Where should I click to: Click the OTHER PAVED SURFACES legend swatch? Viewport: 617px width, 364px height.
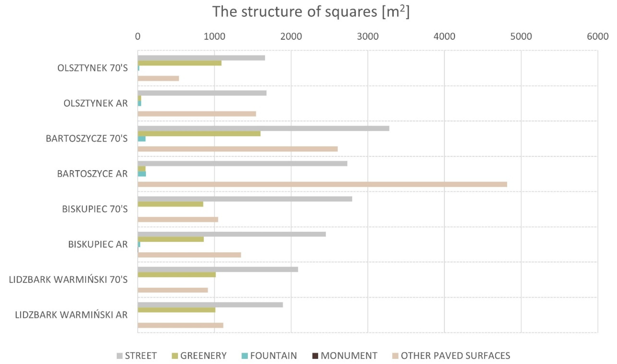click(395, 356)
